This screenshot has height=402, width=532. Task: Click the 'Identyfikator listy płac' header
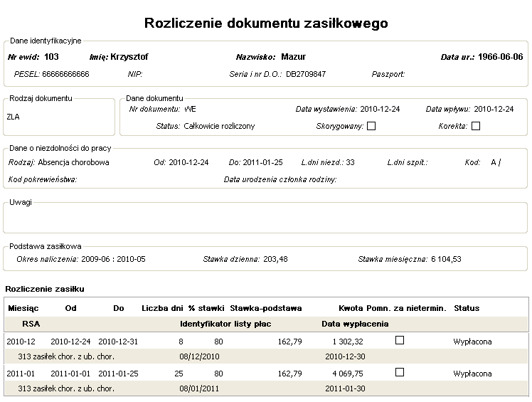(225, 324)
